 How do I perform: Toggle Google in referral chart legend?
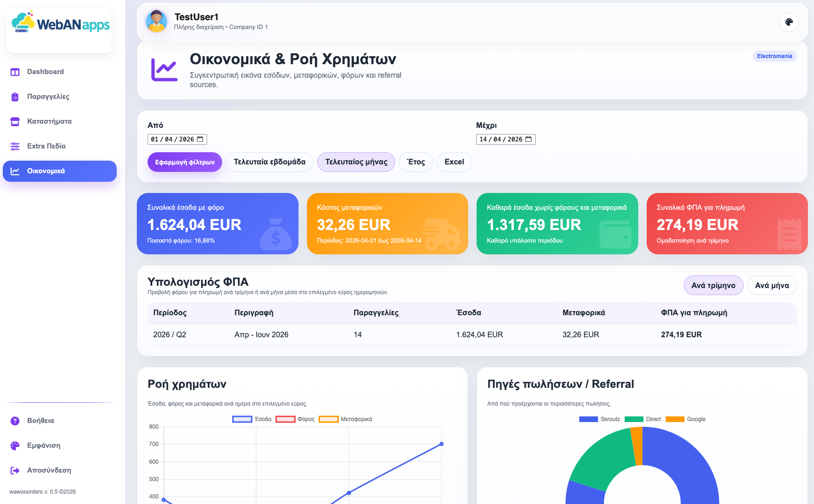pyautogui.click(x=686, y=419)
